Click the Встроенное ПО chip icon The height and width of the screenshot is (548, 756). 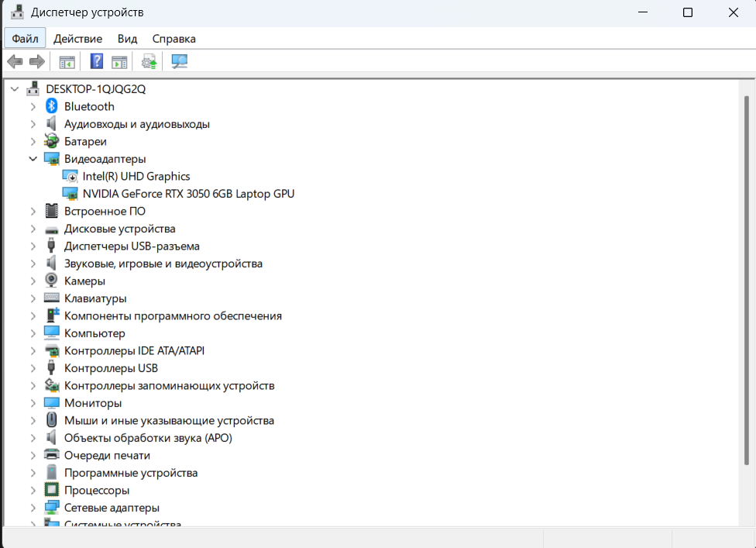point(52,211)
